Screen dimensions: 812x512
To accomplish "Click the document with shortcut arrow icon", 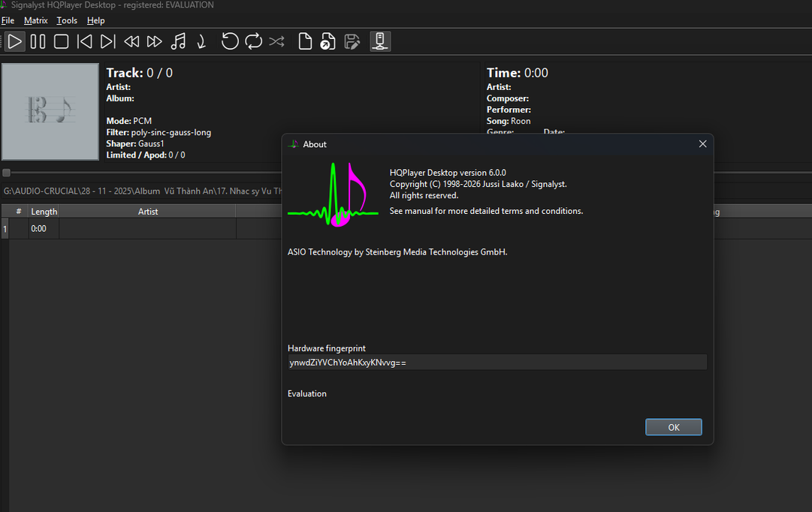I will click(x=328, y=41).
